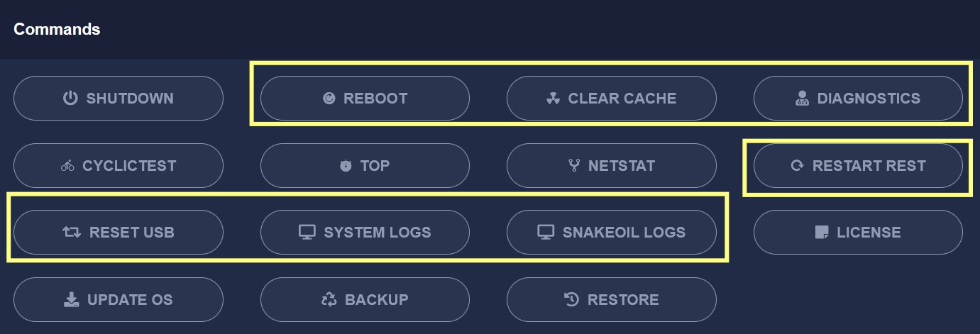Click the history clock icon on RESTORE

click(571, 300)
